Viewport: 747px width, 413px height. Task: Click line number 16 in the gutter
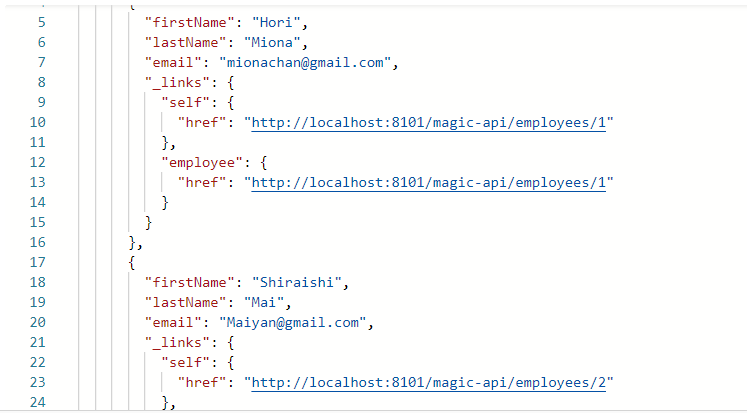(38, 243)
